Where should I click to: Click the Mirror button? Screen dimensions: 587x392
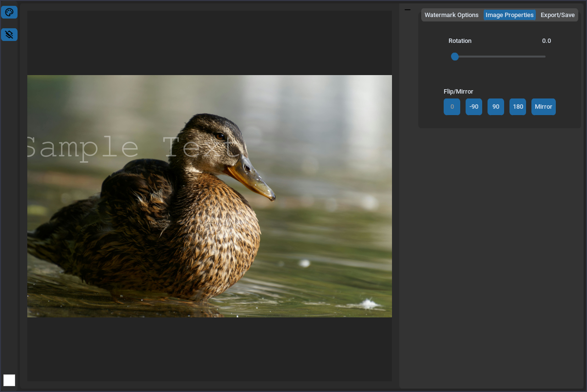click(544, 107)
